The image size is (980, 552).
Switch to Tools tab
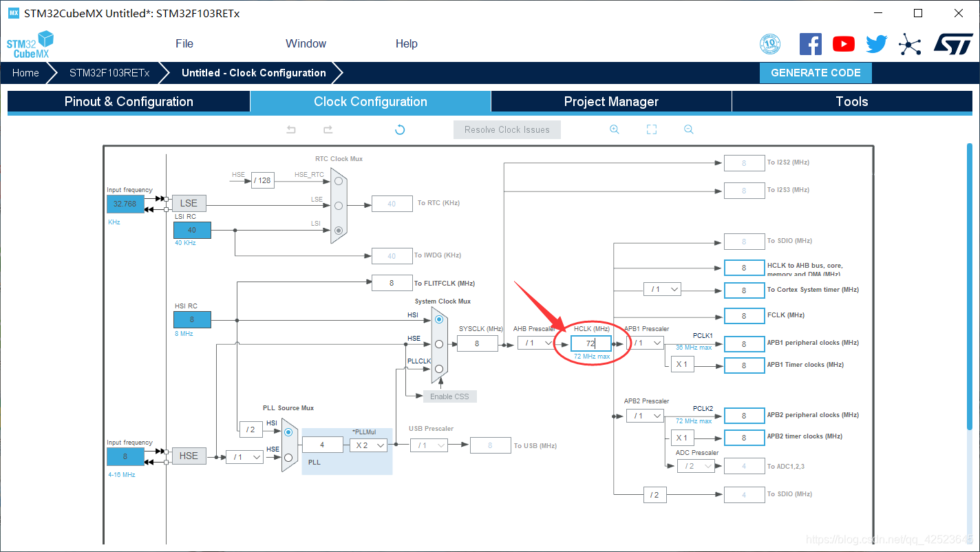(852, 102)
